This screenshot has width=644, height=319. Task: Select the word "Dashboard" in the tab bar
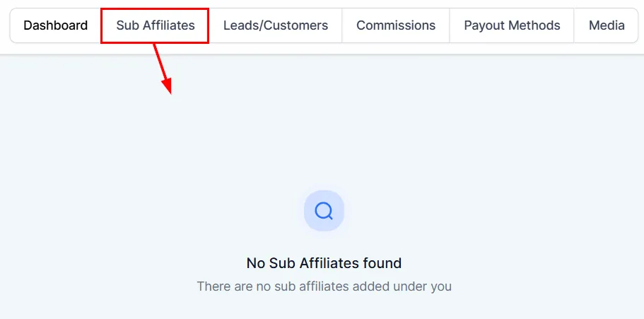point(55,25)
